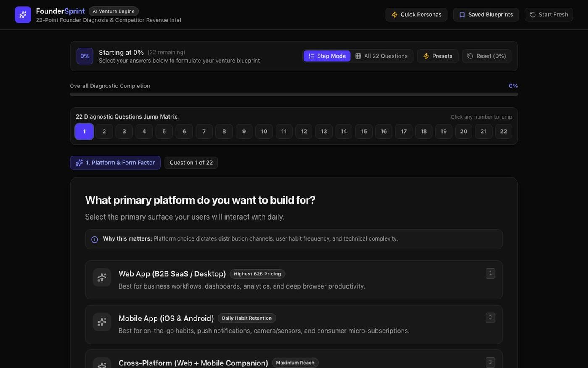
Task: Click the Question 1 of 22 badge
Action: click(x=191, y=163)
